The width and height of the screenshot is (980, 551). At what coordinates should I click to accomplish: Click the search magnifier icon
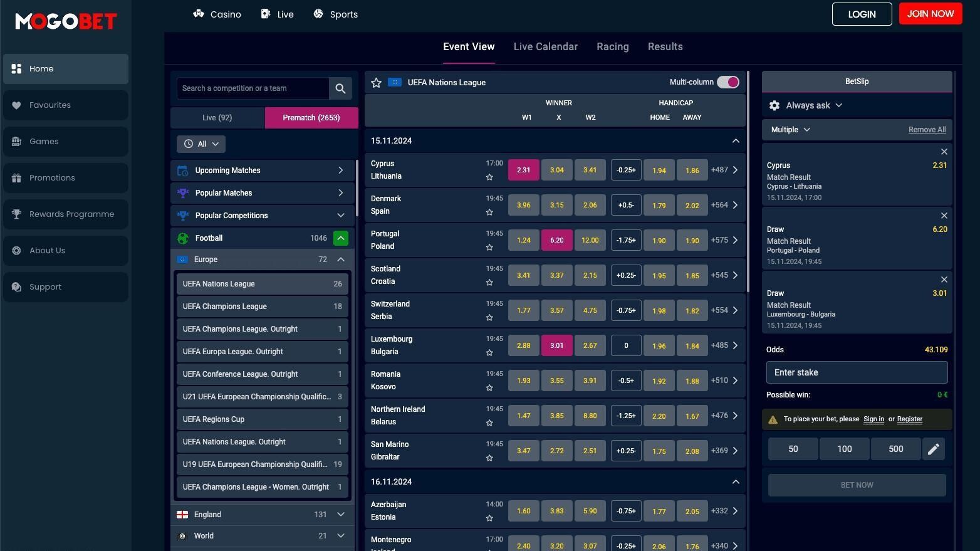340,89
